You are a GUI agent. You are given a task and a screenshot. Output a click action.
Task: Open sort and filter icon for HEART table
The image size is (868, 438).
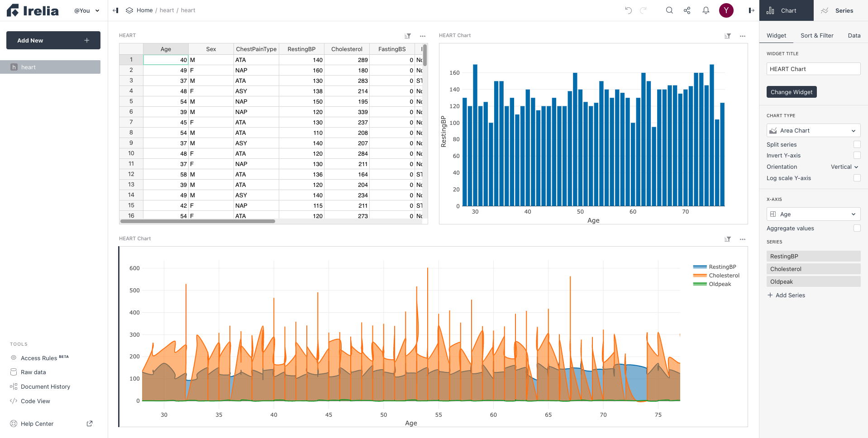click(x=408, y=36)
